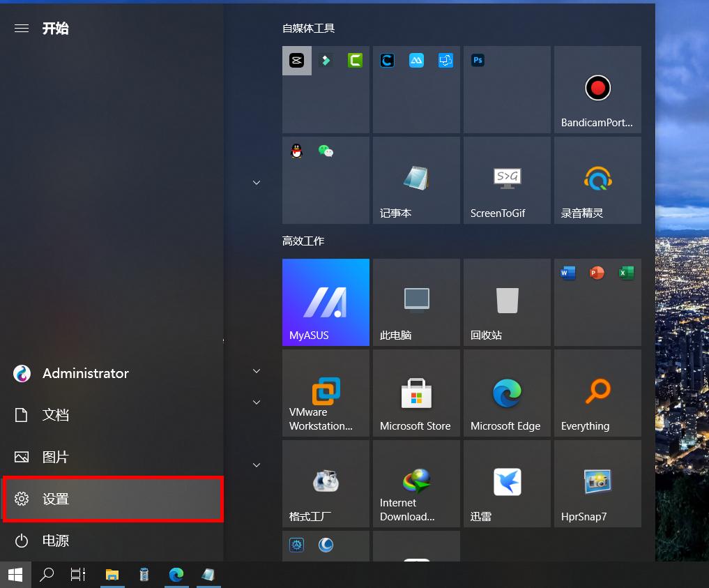Open Administrator account options
Viewport: 709px width, 588px height.
85,373
